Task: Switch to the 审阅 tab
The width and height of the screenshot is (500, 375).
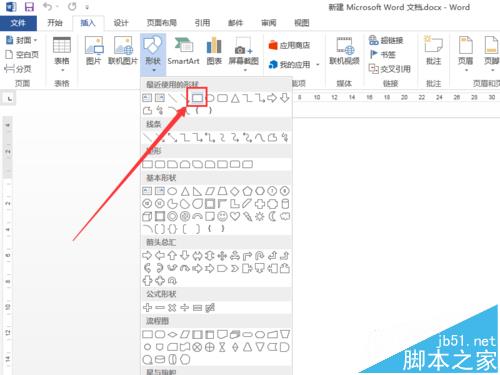Action: pos(269,23)
